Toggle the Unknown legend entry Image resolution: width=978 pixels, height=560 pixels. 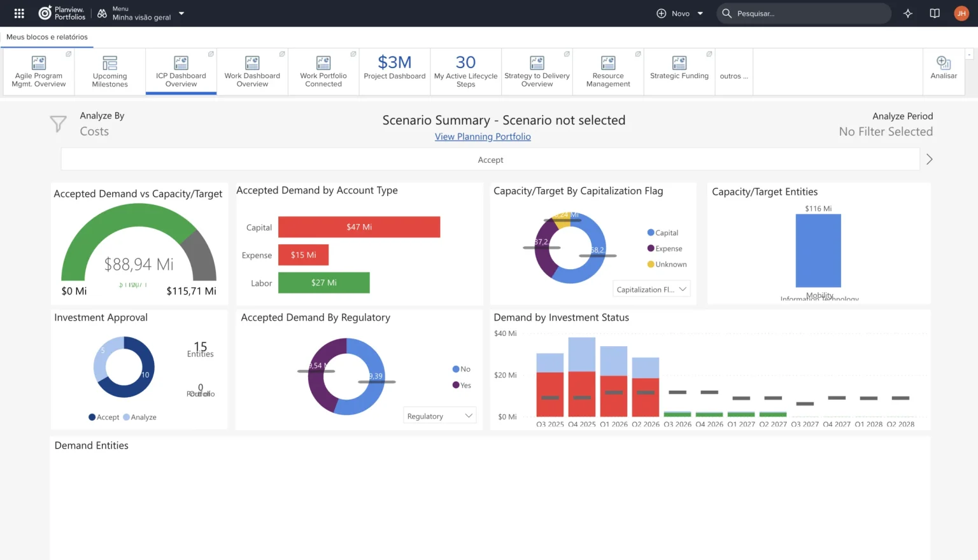[667, 265]
